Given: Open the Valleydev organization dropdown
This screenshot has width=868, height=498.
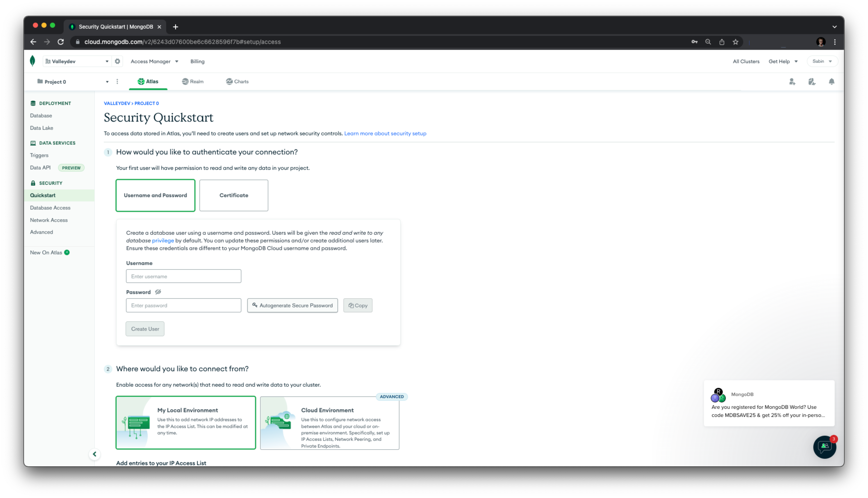Looking at the screenshot, I should (x=77, y=61).
